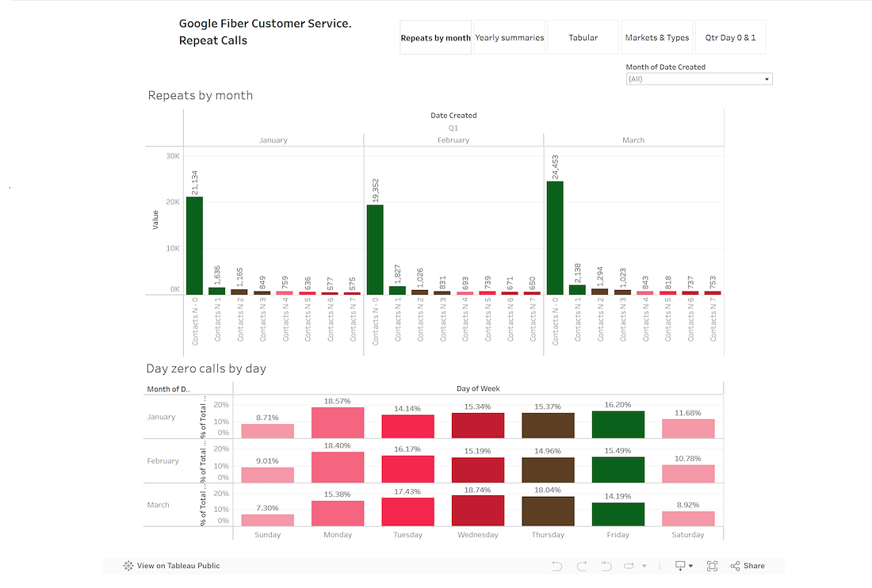
Task: Click the Q1 quarter header
Action: 453,128
